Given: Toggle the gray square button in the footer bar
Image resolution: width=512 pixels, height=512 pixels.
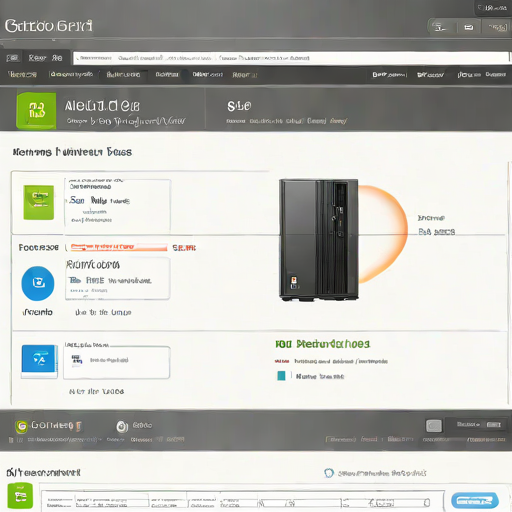Looking at the screenshot, I should 434,426.
